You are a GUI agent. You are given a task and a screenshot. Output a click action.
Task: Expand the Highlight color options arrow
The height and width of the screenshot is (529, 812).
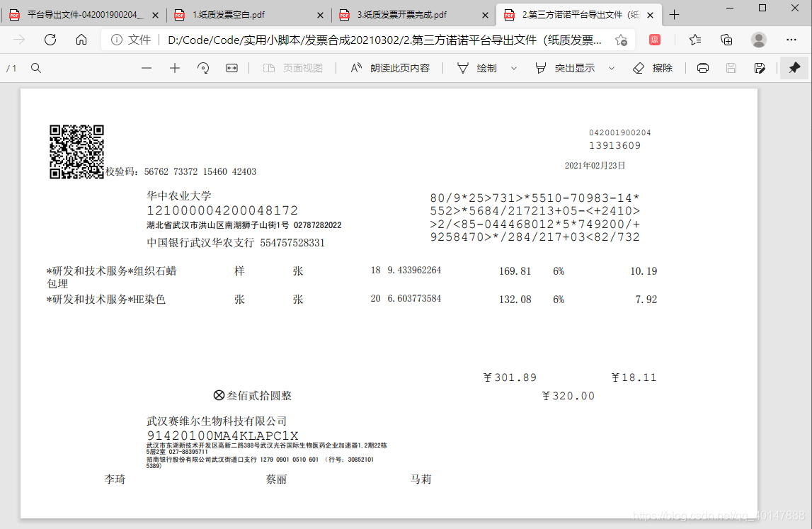(612, 68)
